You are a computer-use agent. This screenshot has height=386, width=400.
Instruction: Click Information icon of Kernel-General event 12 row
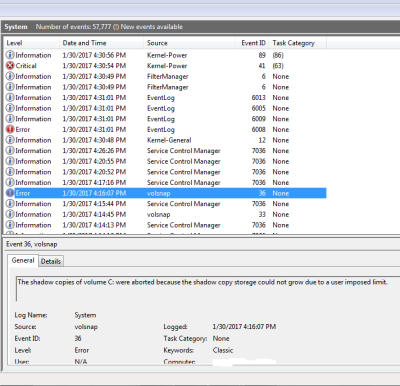(x=10, y=140)
